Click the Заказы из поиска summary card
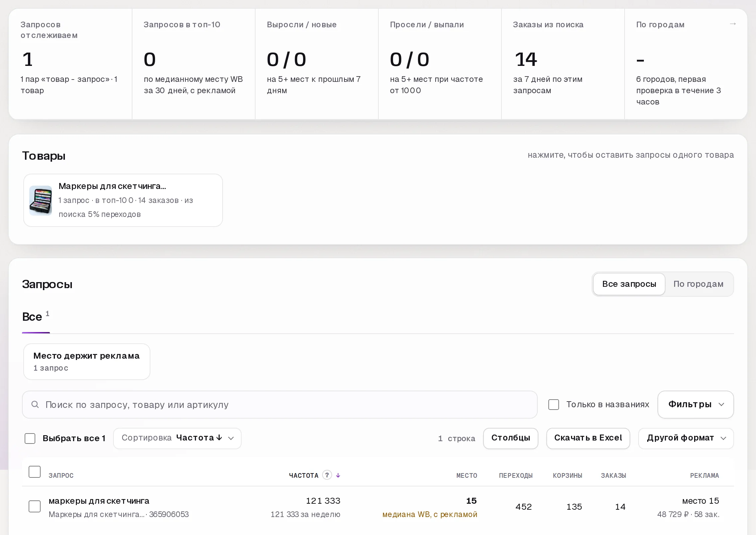 pyautogui.click(x=563, y=64)
